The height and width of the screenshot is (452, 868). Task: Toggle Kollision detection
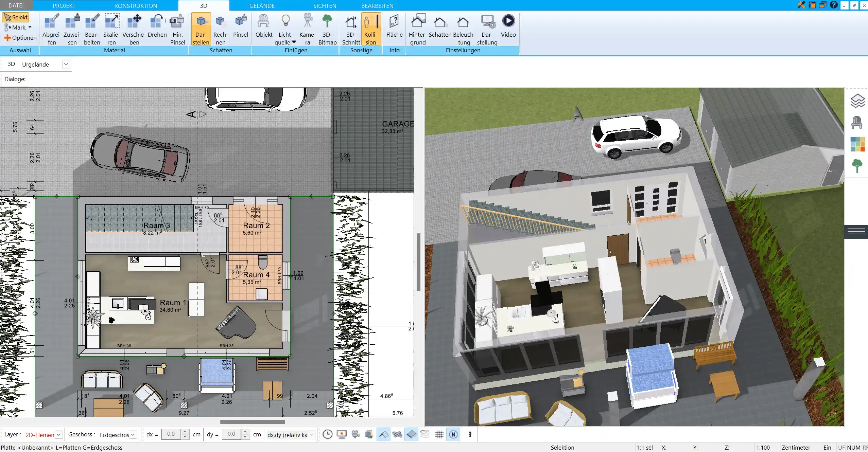click(371, 29)
